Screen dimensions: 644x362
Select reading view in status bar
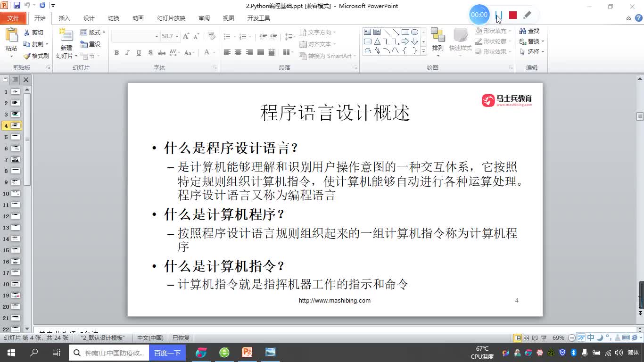point(535,338)
